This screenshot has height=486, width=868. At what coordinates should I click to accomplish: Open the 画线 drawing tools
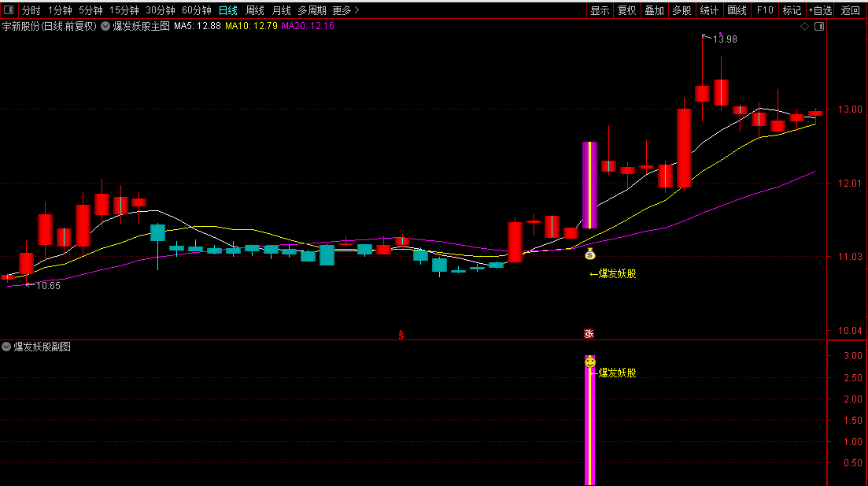click(737, 10)
